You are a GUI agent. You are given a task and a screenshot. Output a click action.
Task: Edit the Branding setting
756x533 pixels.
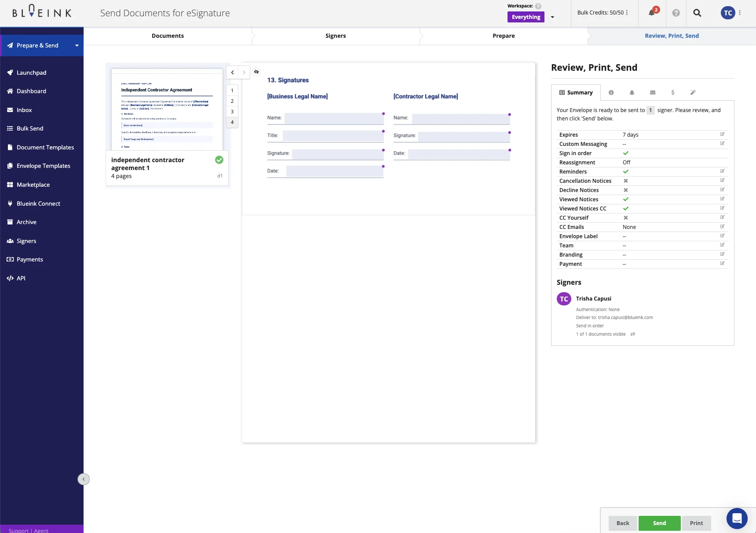point(722,254)
